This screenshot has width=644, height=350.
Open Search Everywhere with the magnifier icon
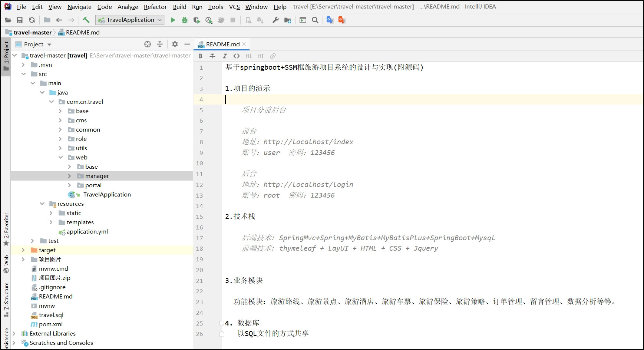point(315,20)
